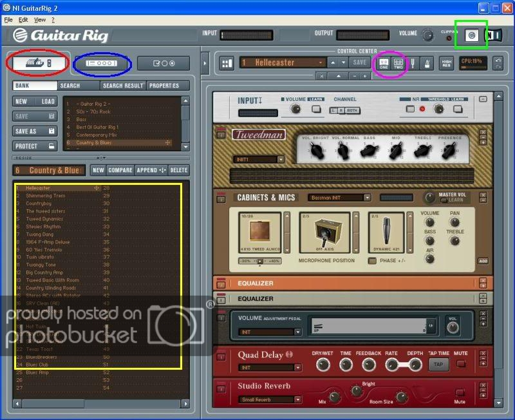Click the Guitar Rig logo
Image resolution: width=515 pixels, height=420 pixels.
pyautogui.click(x=61, y=35)
